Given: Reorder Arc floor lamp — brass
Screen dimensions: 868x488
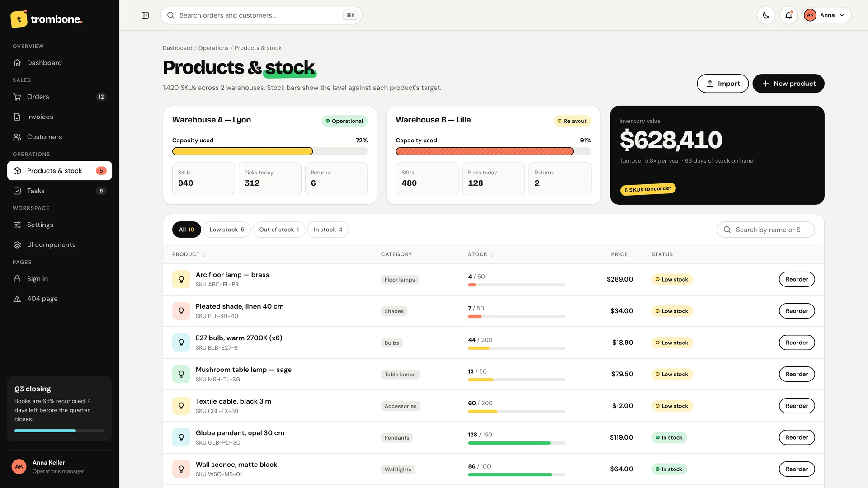Looking at the screenshot, I should [797, 279].
